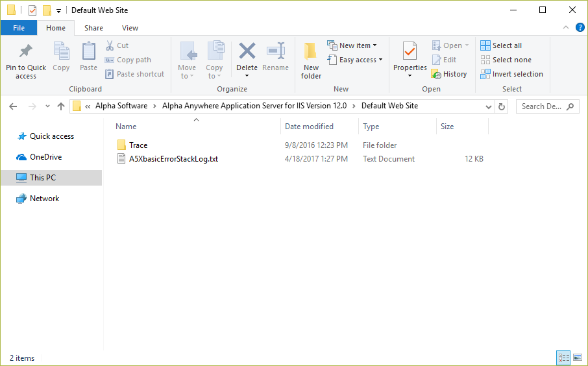Select Quick access in navigation pane

[45, 136]
